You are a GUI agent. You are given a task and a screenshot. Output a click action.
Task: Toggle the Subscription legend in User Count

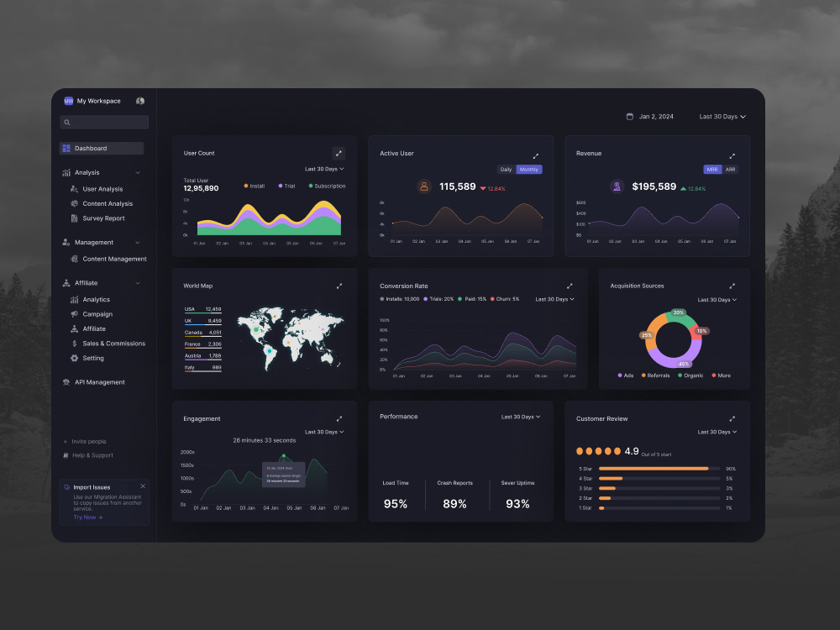328,186
